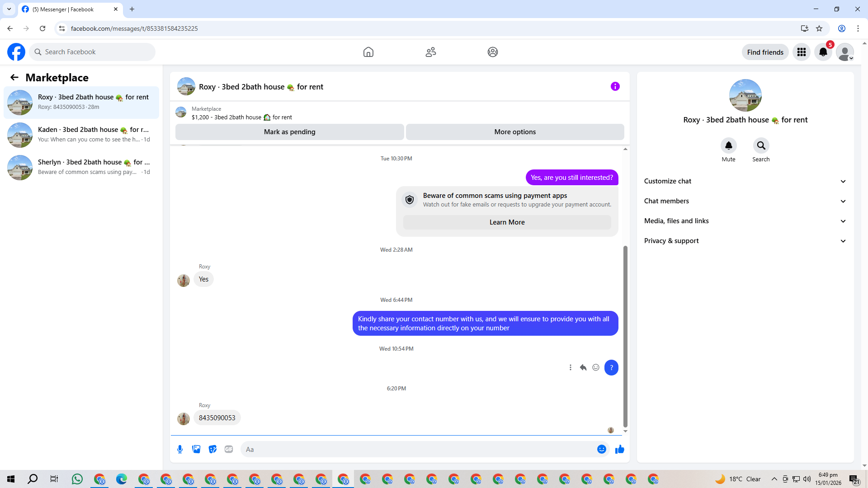Mute this conversation with the bell

[728, 145]
